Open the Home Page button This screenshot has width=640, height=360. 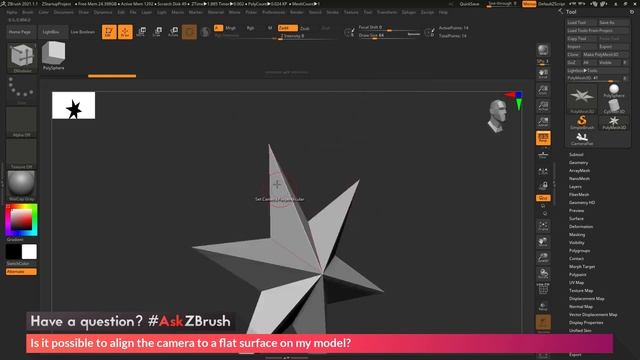point(20,32)
